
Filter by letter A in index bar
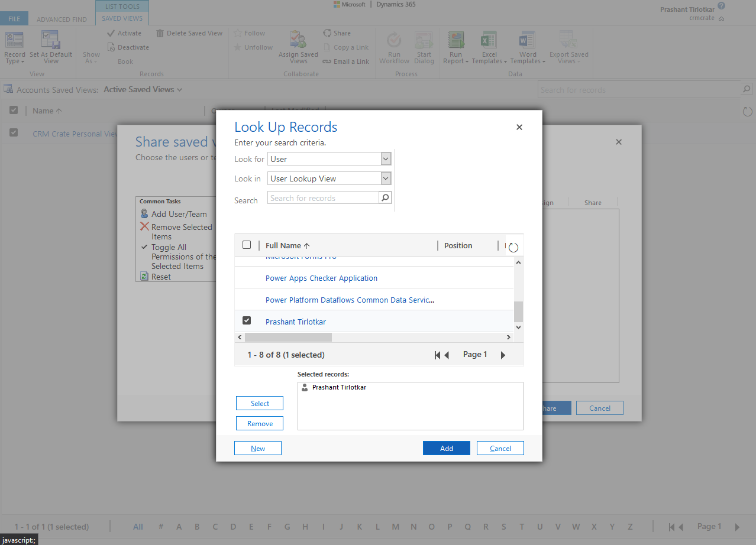[179, 527]
